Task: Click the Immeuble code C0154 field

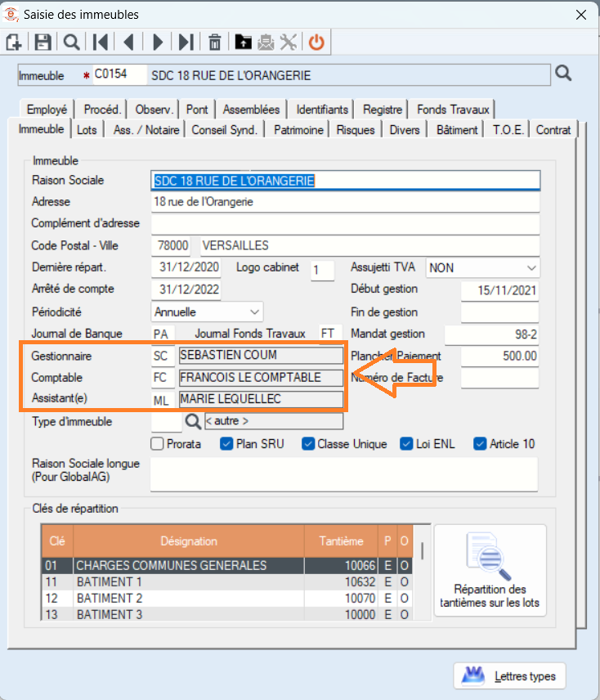Action: tap(119, 74)
